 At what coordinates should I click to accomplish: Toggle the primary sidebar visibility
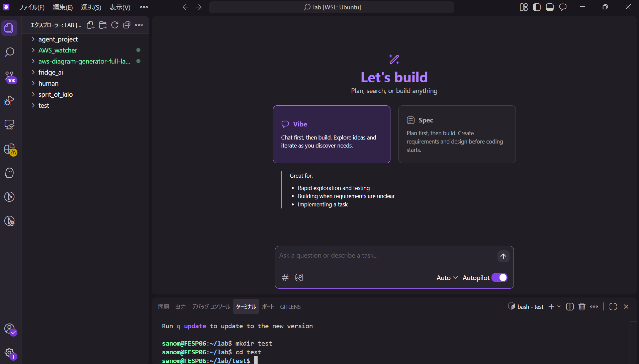tap(537, 7)
